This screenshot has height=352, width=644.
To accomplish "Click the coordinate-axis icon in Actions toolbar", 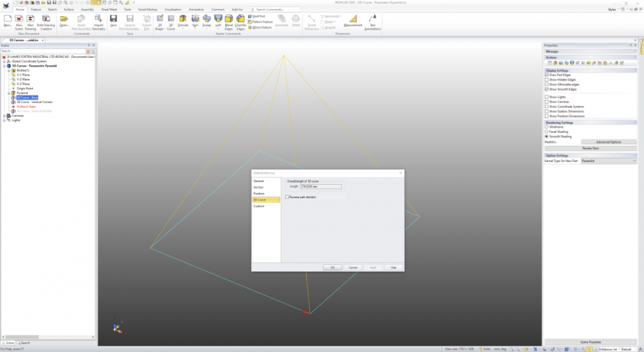I will (611, 63).
